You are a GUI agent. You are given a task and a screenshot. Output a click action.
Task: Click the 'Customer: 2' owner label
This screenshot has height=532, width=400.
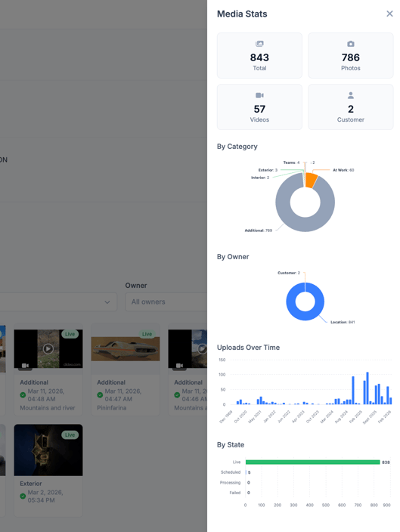(289, 273)
